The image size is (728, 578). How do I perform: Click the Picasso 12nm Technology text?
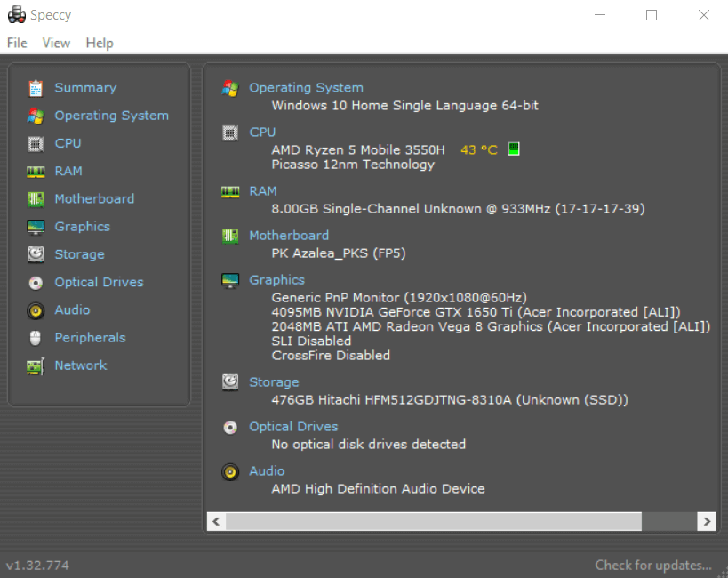pyautogui.click(x=353, y=165)
